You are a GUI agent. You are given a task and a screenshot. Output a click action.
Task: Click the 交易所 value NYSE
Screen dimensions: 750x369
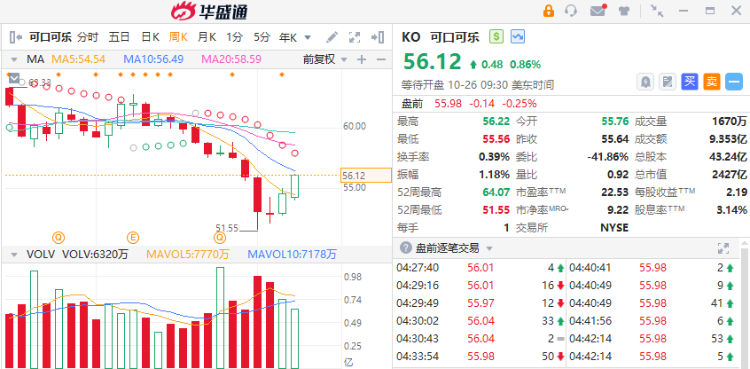coord(615,227)
